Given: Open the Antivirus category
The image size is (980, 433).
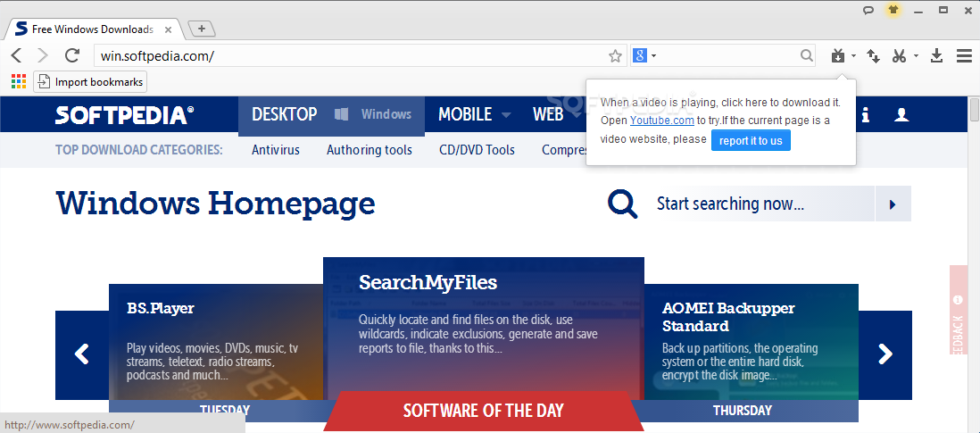Looking at the screenshot, I should pos(276,150).
